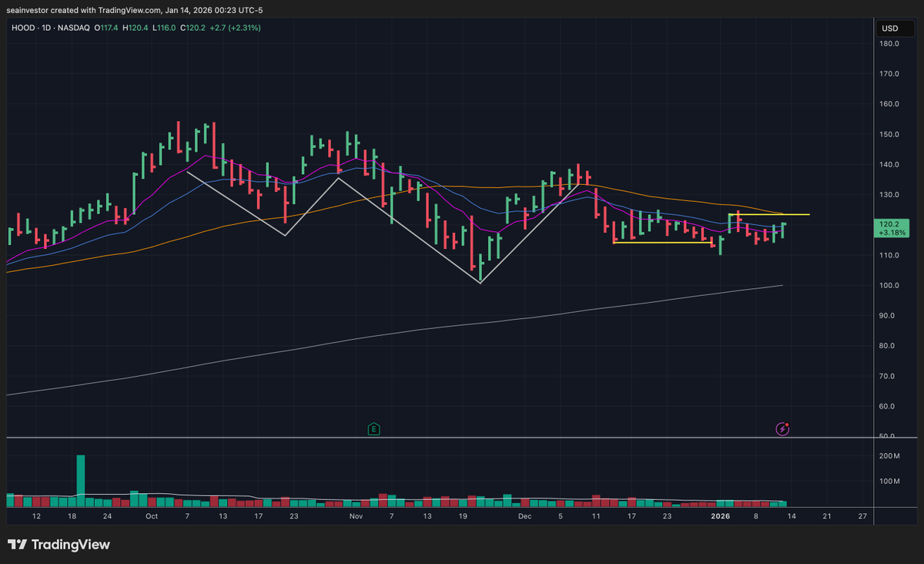Click the 2026 date axis label
The image size is (924, 564).
coord(720,516)
